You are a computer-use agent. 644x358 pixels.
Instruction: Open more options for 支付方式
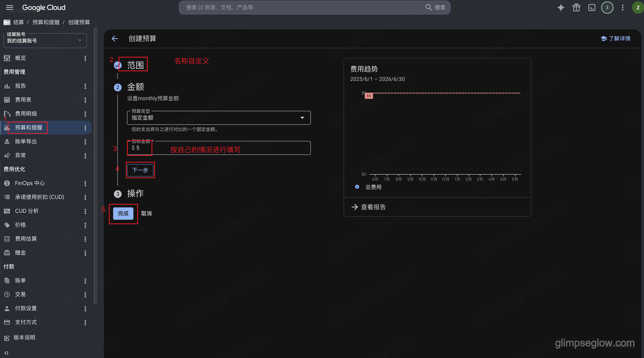click(85, 322)
